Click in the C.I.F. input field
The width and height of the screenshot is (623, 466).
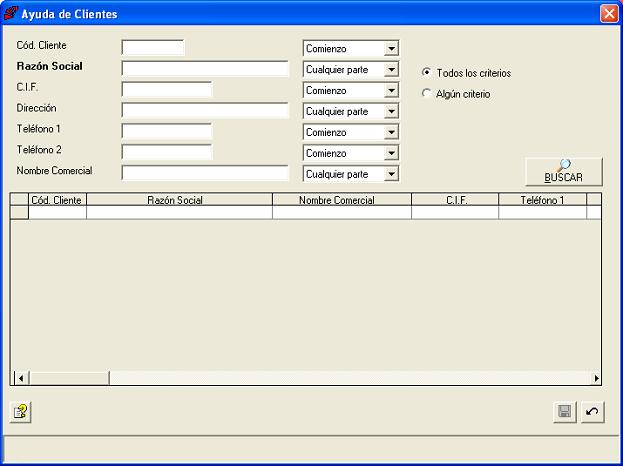tap(167, 89)
